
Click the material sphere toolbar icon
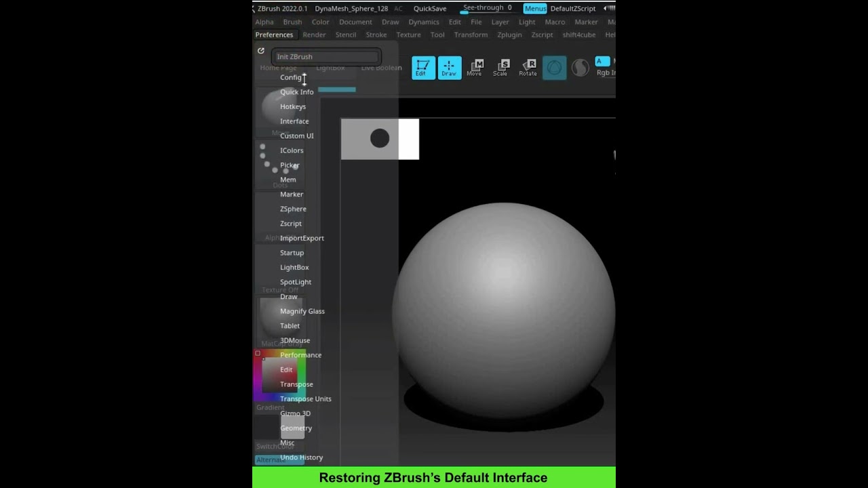click(580, 68)
